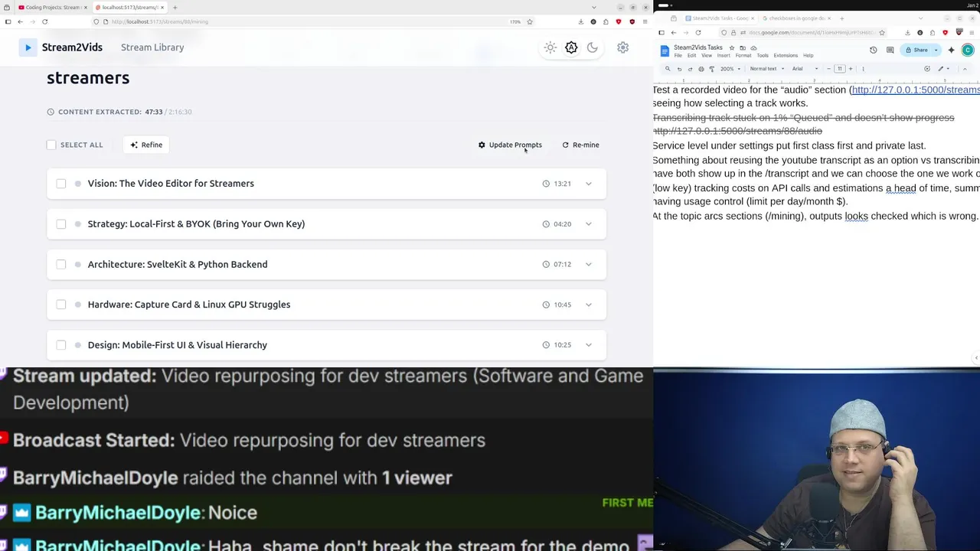This screenshot has height=551, width=980.
Task: Click the Refine button
Action: [146, 145]
